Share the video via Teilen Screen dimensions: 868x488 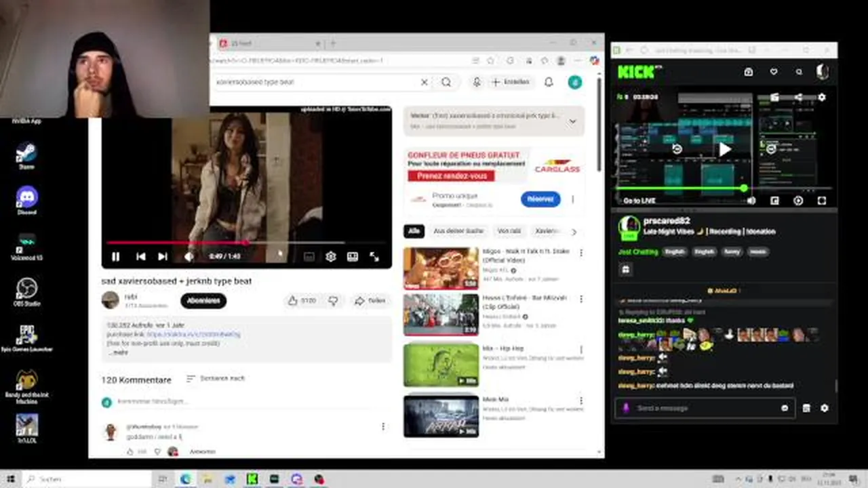[x=371, y=301]
